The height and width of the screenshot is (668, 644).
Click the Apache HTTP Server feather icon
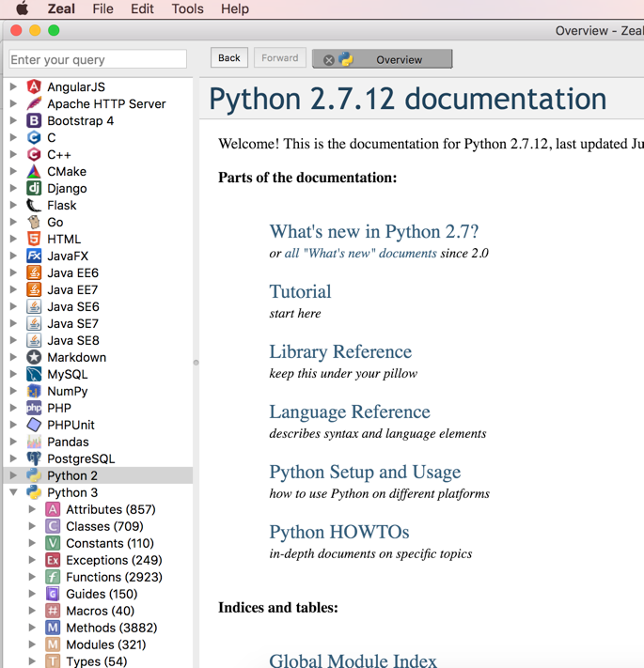tap(34, 103)
